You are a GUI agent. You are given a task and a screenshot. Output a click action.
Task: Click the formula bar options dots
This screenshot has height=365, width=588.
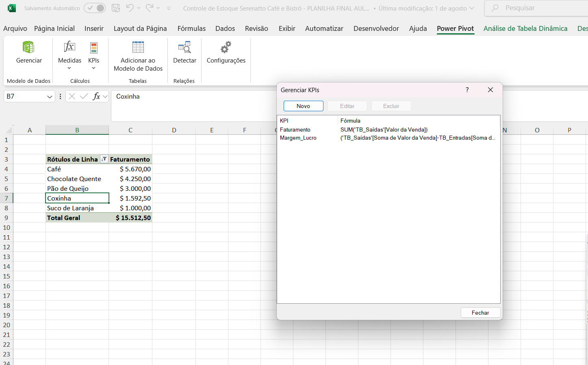[x=60, y=96]
